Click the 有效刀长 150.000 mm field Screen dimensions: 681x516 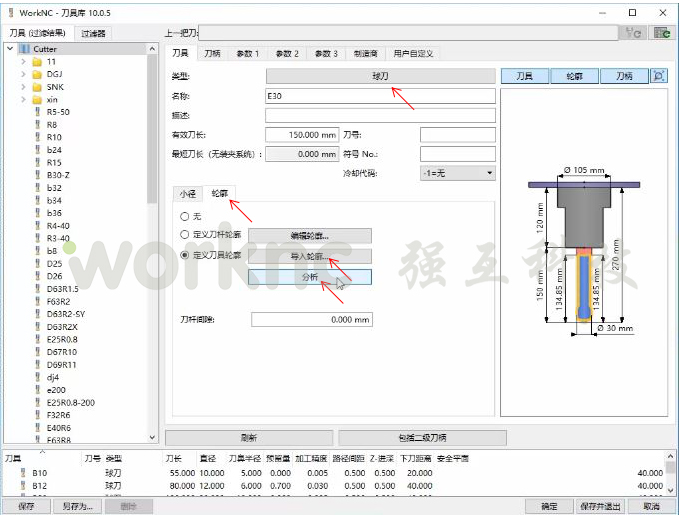coord(302,135)
